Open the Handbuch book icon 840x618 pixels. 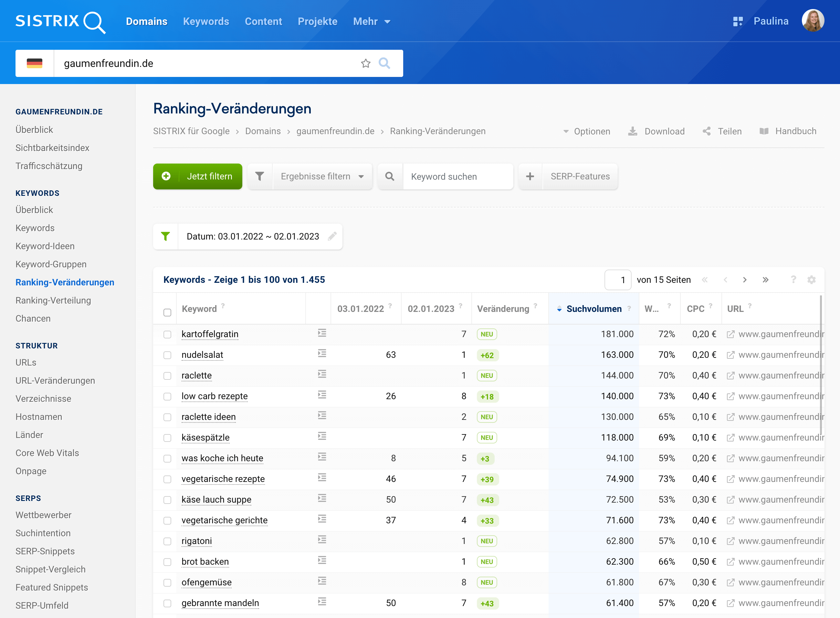(x=764, y=131)
